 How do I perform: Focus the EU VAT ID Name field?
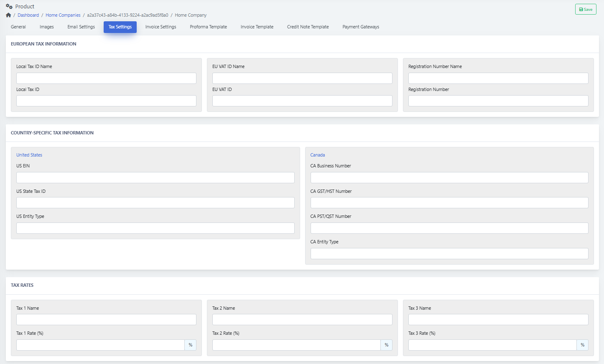coord(302,78)
